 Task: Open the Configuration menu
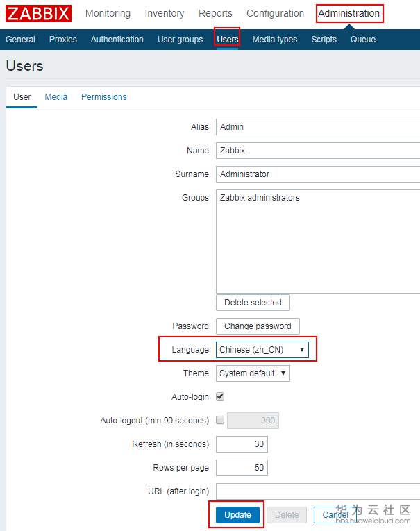pyautogui.click(x=275, y=13)
